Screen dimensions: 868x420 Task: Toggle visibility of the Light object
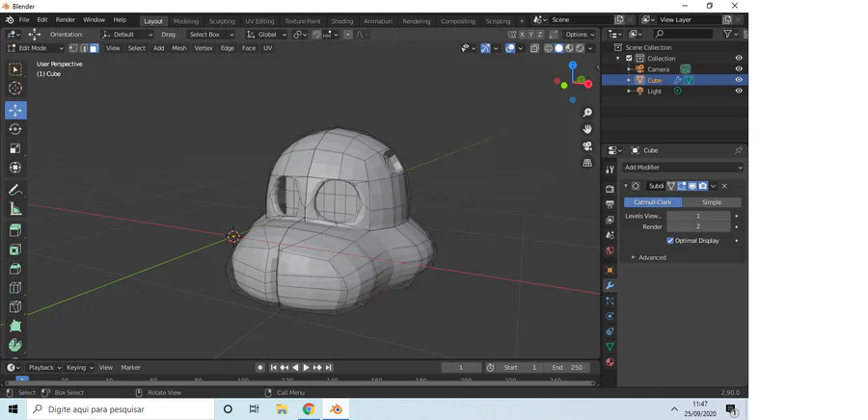[739, 92]
